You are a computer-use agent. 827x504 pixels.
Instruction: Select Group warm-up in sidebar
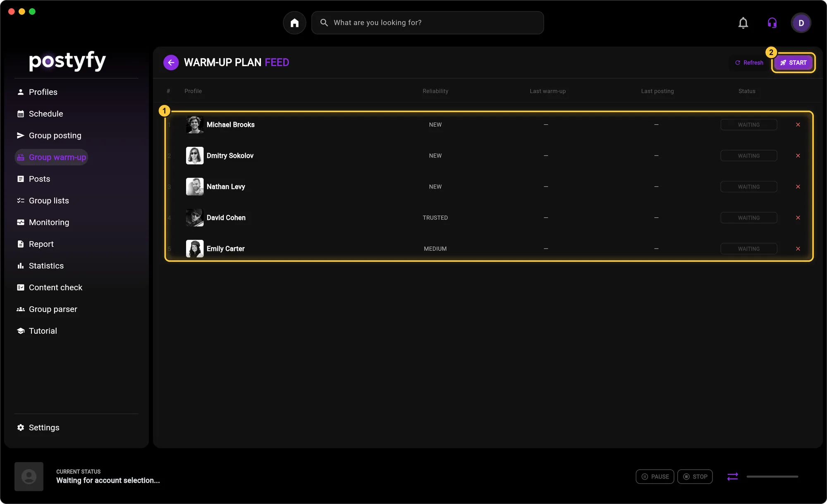point(51,157)
